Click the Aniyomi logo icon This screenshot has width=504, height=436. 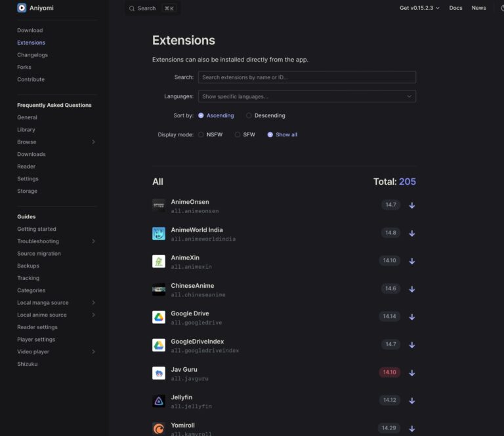pyautogui.click(x=22, y=8)
